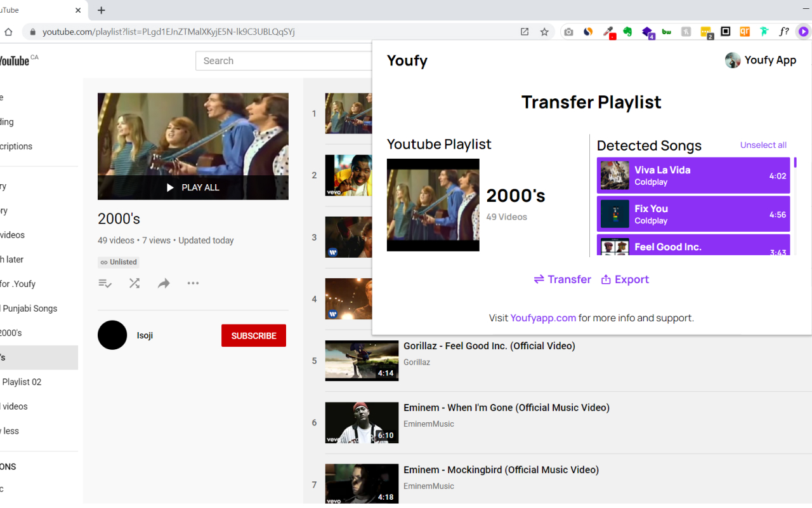Click the When I'm Gone video thumbnail

tap(362, 422)
